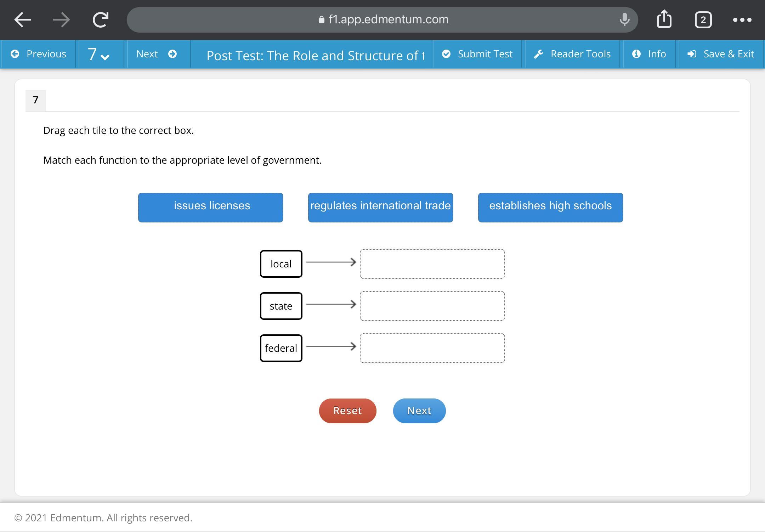The width and height of the screenshot is (765, 532).
Task: Click Save & Exit
Action: (720, 54)
